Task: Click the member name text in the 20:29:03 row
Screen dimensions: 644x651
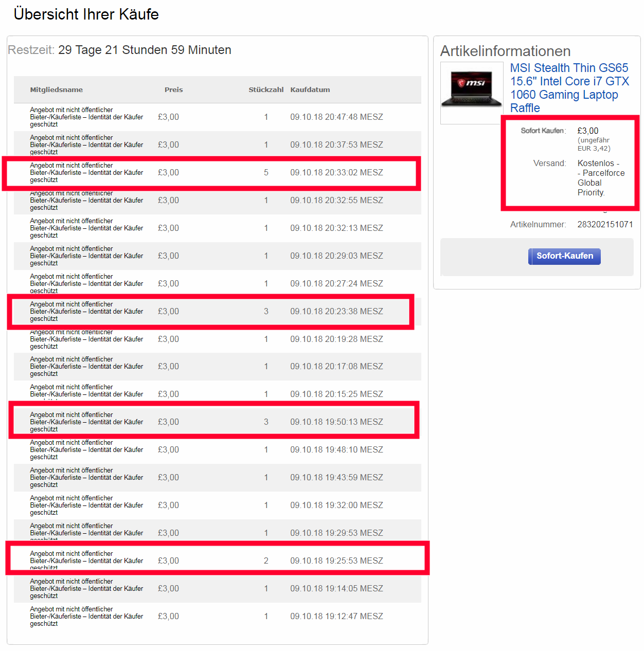Action: 86,256
